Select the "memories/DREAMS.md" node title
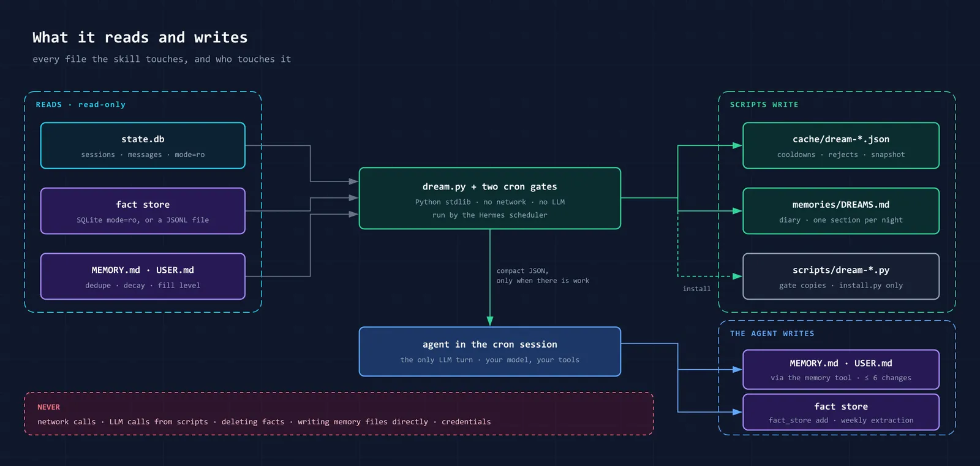Image resolution: width=980 pixels, height=466 pixels. pos(841,205)
